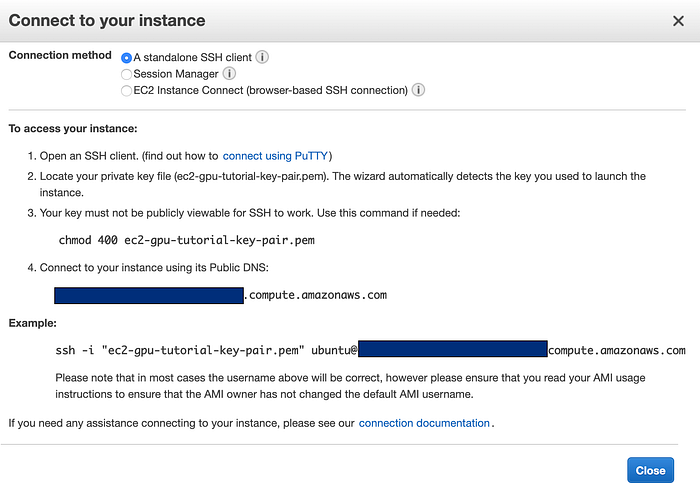Click the redacted hostname in the ssh example
Screen dimensions: 700x484
[452, 350]
